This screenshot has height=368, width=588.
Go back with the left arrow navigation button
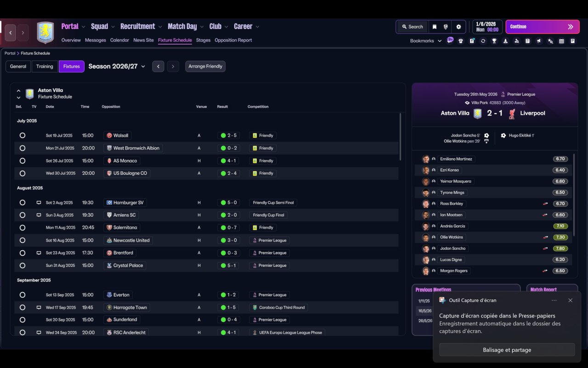[x=11, y=33]
